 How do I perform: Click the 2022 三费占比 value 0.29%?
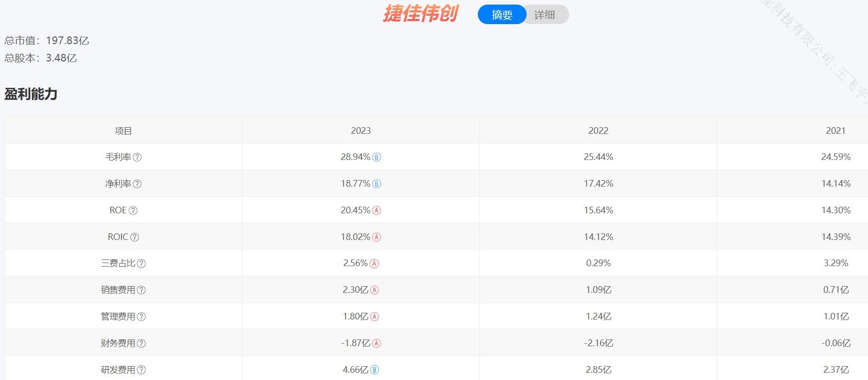(x=598, y=263)
